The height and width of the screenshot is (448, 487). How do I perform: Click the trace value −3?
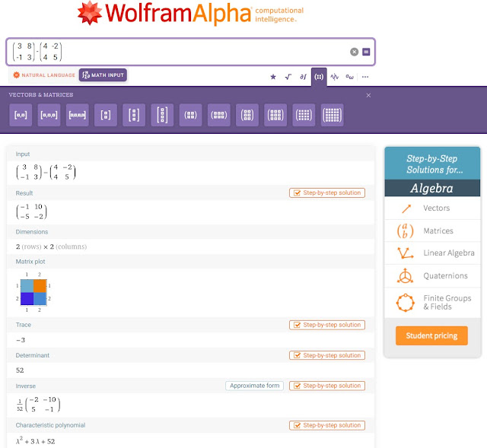(21, 340)
